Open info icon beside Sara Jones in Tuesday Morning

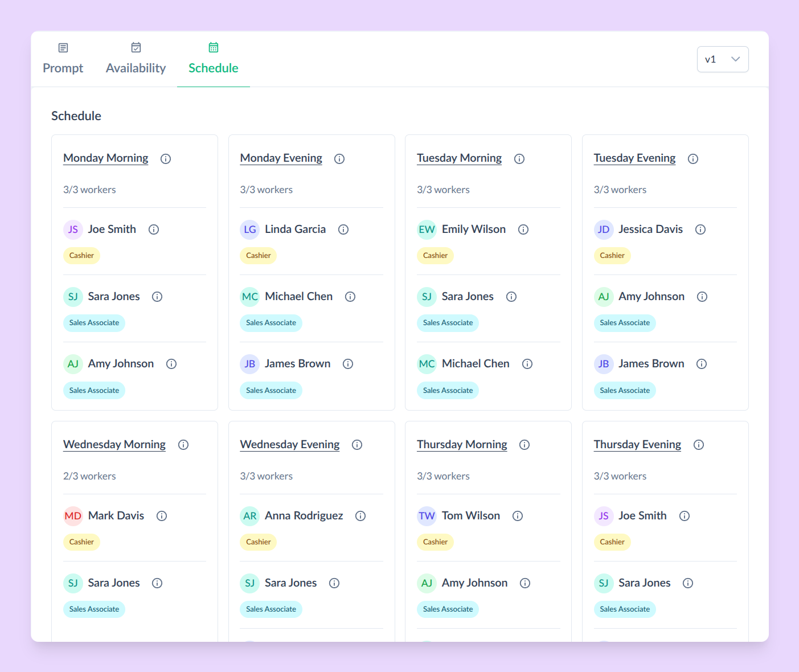tap(511, 297)
